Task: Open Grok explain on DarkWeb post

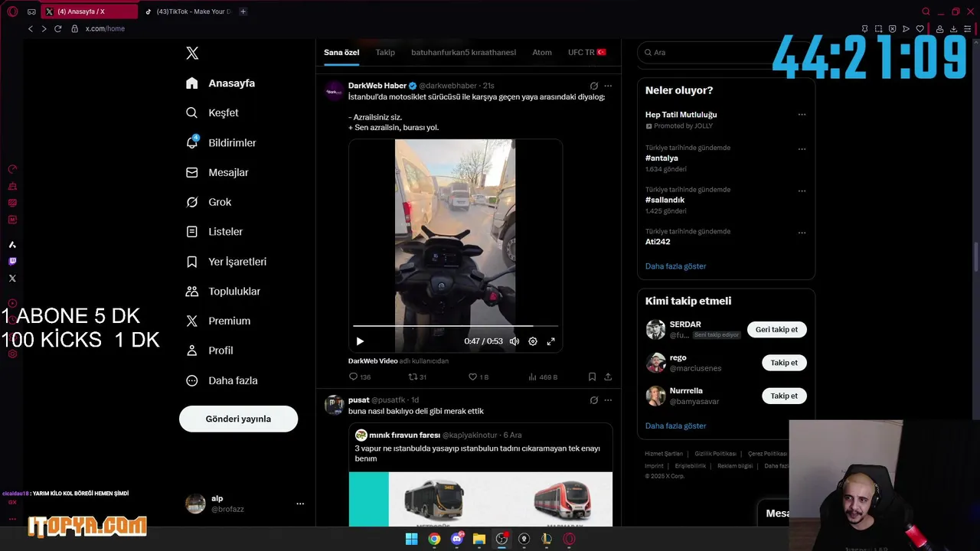Action: point(593,86)
